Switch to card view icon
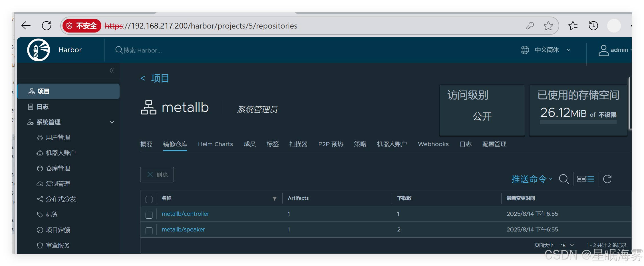 (581, 179)
